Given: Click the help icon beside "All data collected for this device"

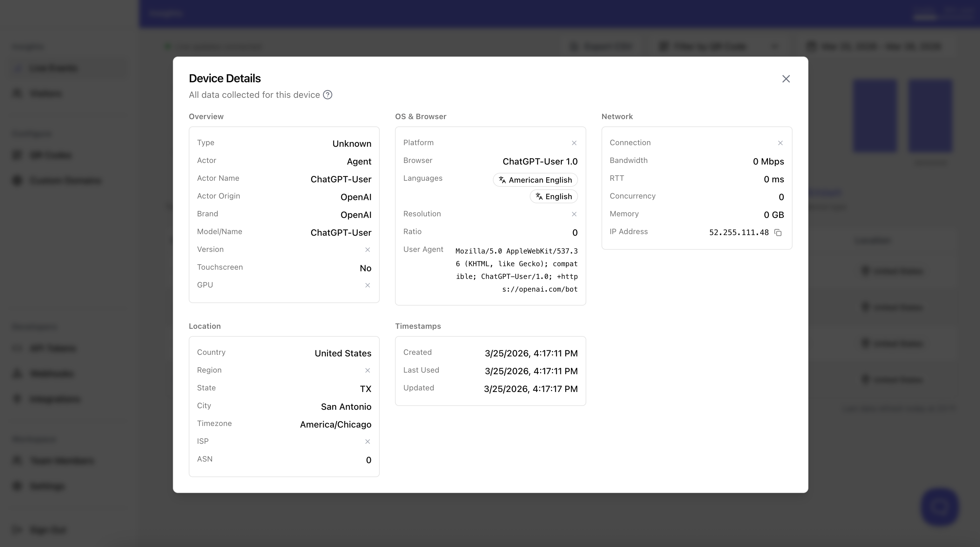Looking at the screenshot, I should [328, 95].
